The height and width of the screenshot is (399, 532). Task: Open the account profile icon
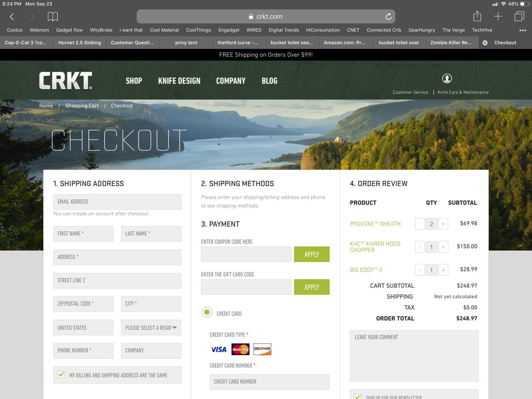(x=447, y=79)
